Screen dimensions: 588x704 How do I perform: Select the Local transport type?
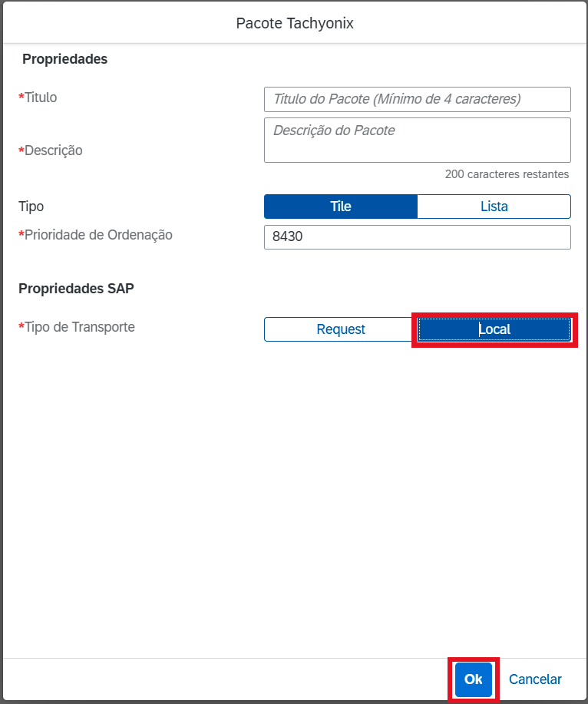pyautogui.click(x=494, y=329)
